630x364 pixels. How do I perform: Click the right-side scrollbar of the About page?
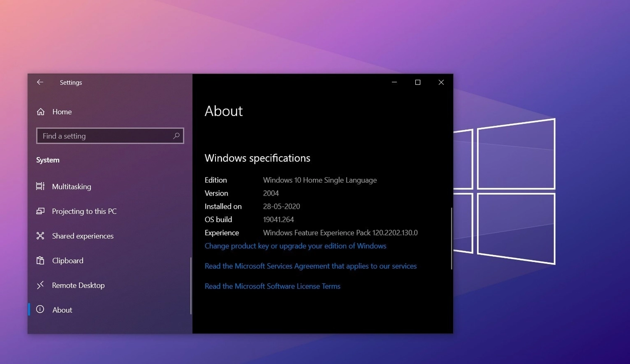pos(451,237)
